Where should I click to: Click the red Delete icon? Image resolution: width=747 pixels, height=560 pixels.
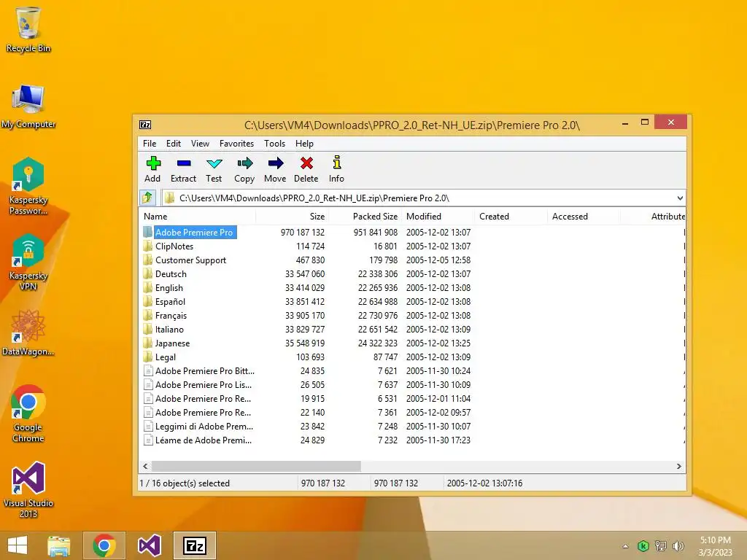306,163
